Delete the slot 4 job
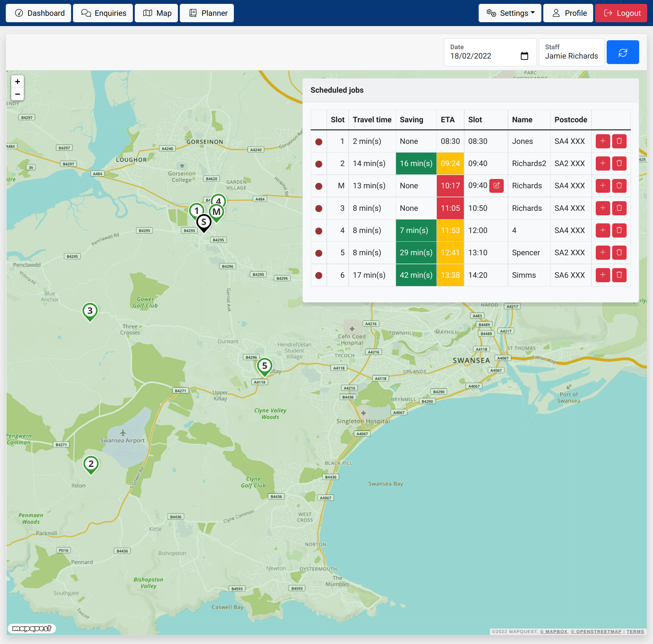 [619, 230]
